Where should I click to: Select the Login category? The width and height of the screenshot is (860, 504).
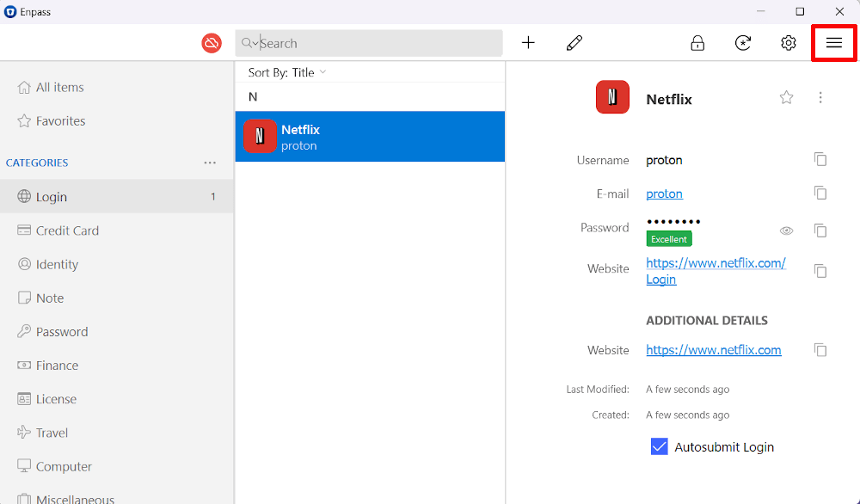point(116,196)
